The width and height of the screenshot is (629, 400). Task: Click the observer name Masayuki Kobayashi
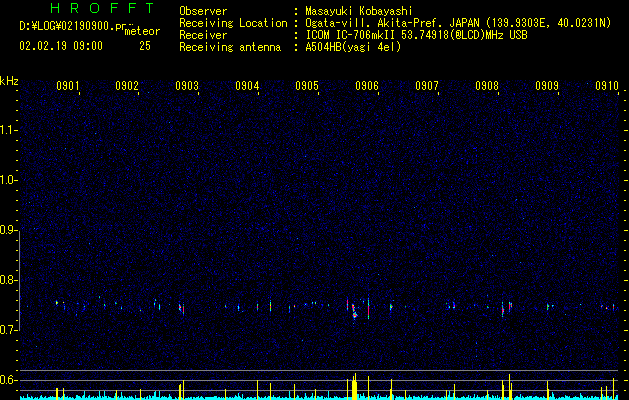click(x=359, y=11)
